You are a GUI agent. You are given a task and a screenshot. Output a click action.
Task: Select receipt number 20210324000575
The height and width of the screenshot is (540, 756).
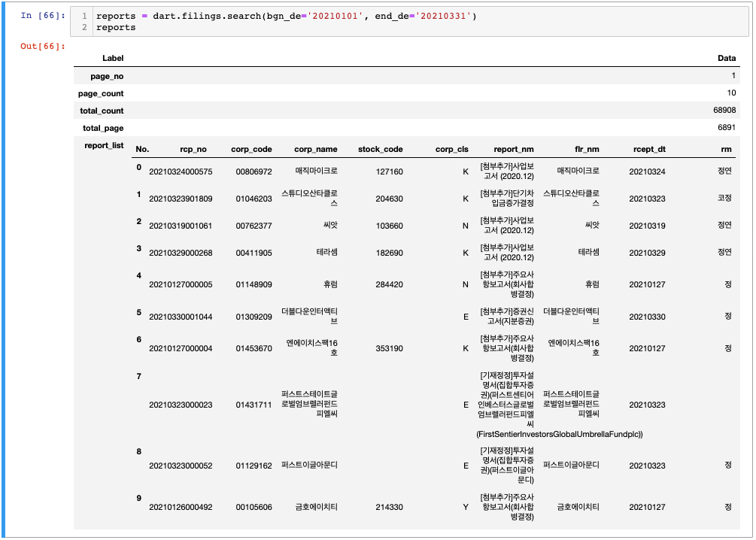click(x=181, y=171)
